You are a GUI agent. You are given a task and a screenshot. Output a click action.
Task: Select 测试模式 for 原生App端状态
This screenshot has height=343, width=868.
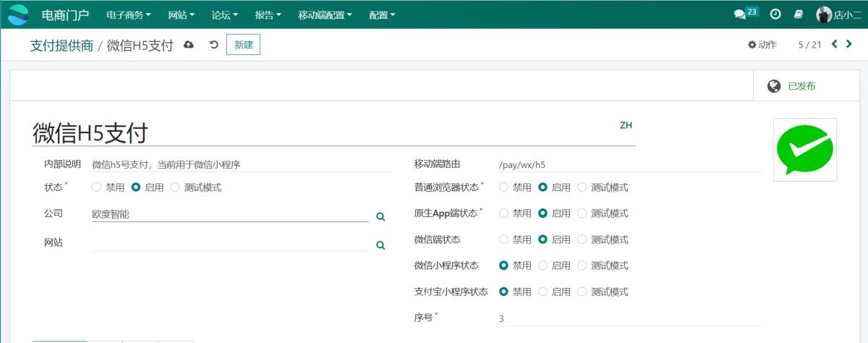(582, 213)
